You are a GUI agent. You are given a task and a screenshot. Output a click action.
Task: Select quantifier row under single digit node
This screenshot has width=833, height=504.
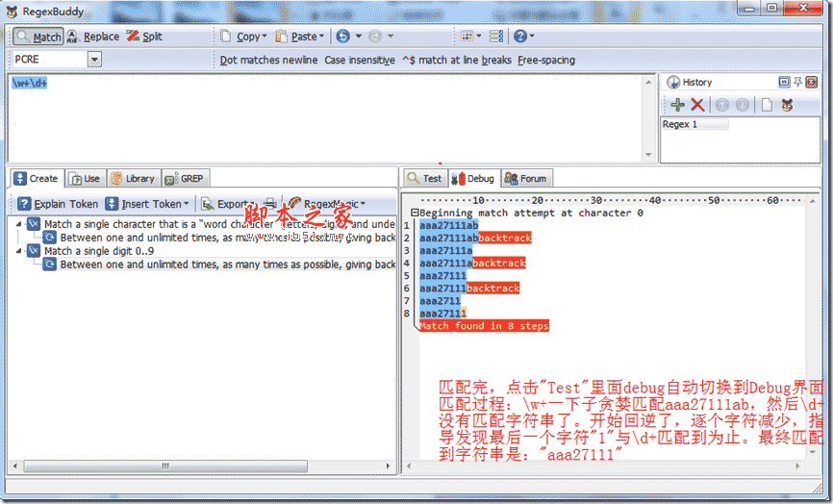click(x=227, y=264)
